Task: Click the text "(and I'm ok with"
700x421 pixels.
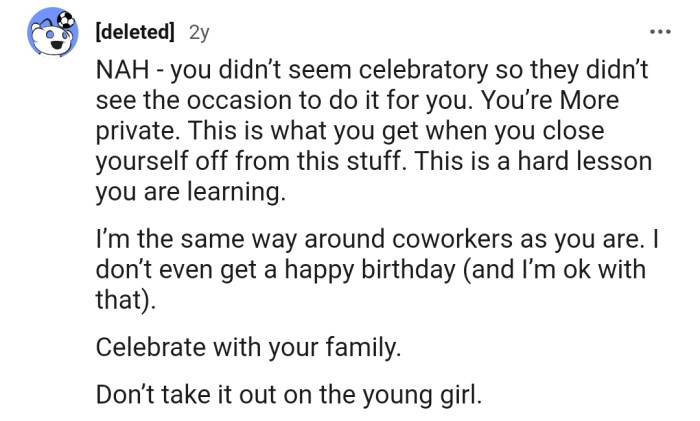Action: click(566, 271)
